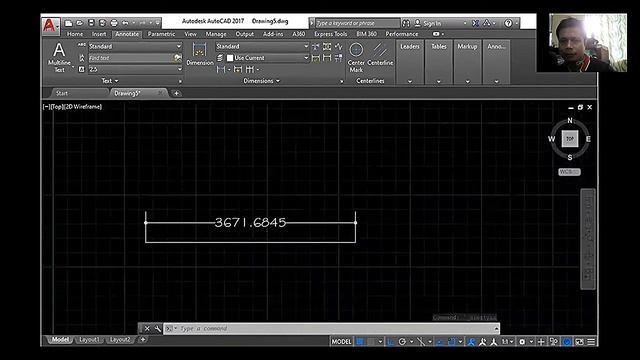Click the Customization menu icon in status bar
The height and width of the screenshot is (360, 640).
(x=591, y=342)
